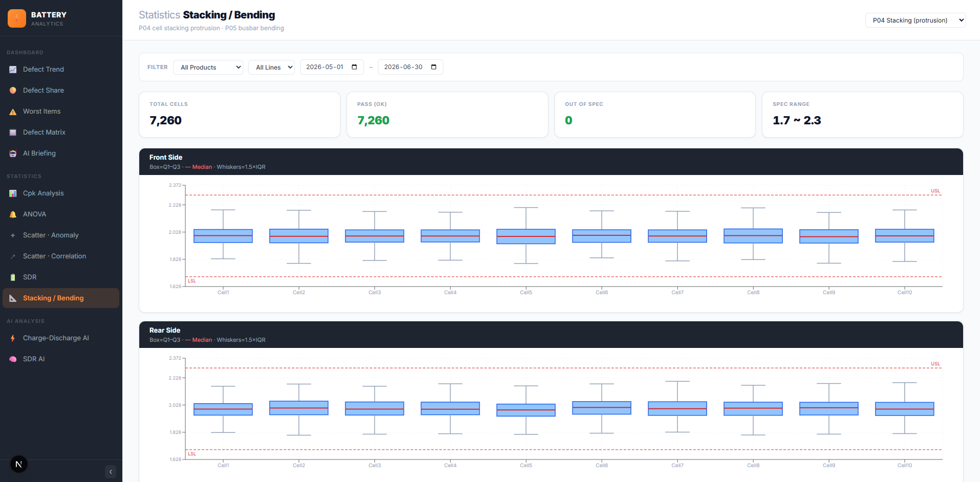The width and height of the screenshot is (980, 482).
Task: Click the subtitle P04 cell stacking protrusion
Action: click(179, 28)
